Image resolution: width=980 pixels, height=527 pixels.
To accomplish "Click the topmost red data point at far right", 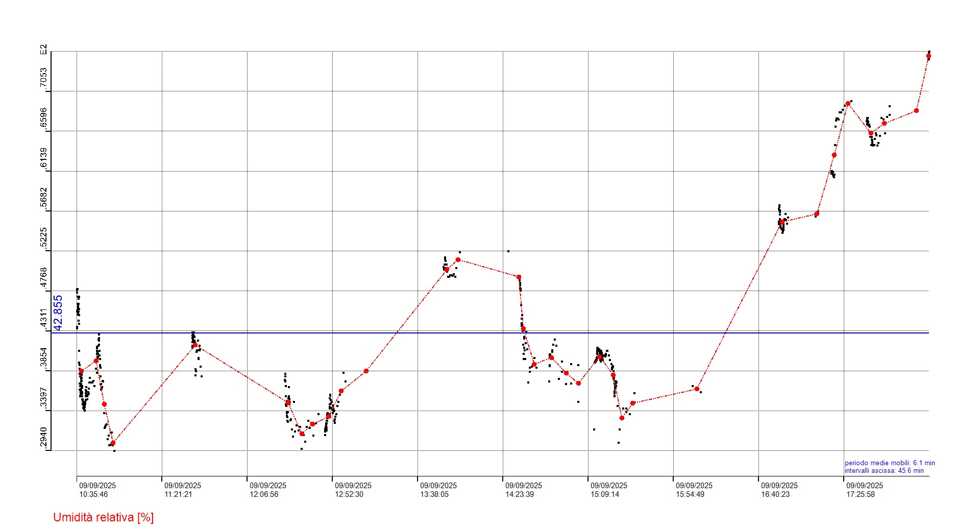I will pyautogui.click(x=928, y=56).
